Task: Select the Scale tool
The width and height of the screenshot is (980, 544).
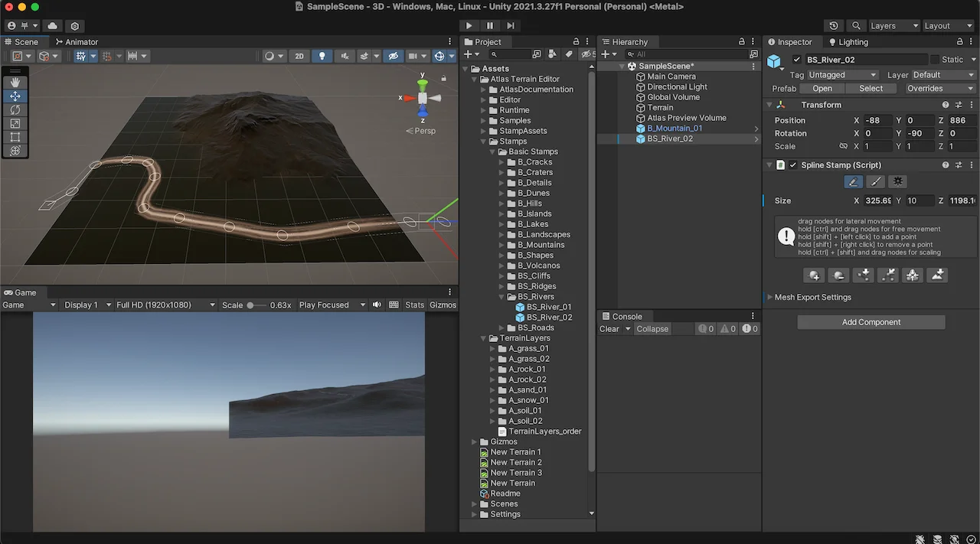Action: click(15, 124)
